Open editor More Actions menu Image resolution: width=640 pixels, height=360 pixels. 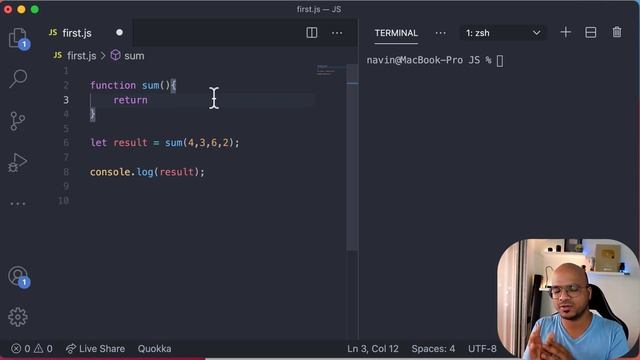337,33
